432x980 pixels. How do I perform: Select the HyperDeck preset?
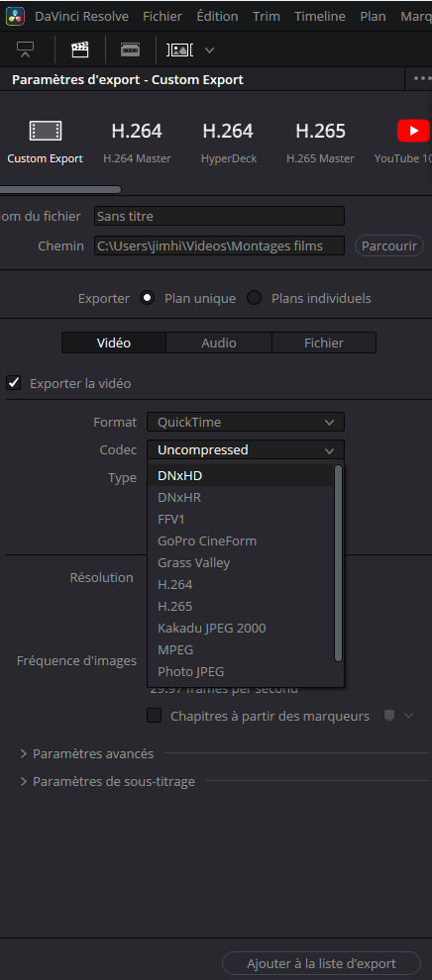tap(228, 143)
